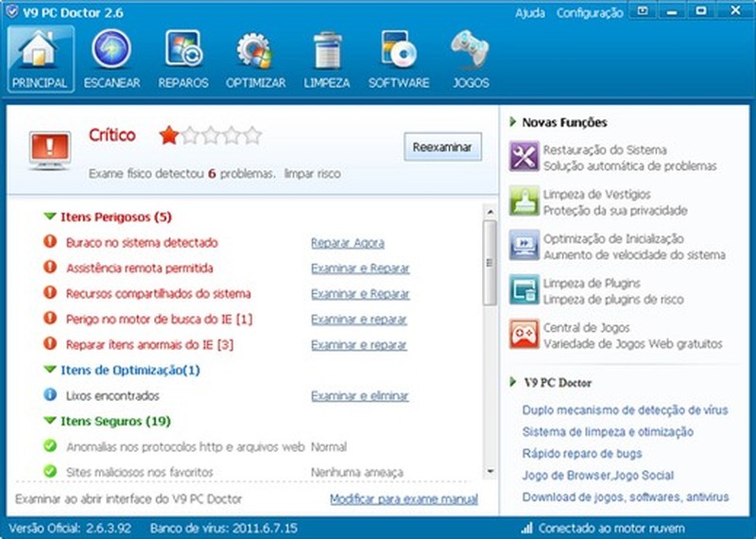Open Limpeza de Plugins icon
This screenshot has width=756, height=539.
[x=524, y=289]
